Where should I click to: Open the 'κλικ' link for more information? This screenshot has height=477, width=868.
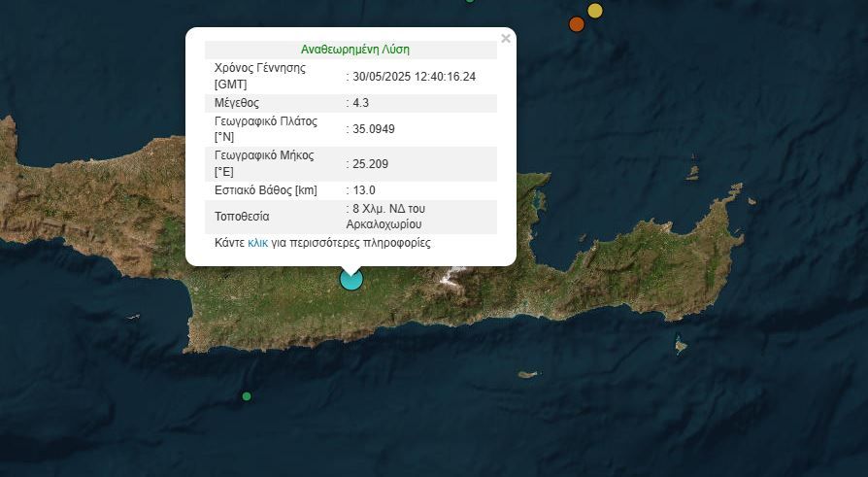tap(257, 243)
